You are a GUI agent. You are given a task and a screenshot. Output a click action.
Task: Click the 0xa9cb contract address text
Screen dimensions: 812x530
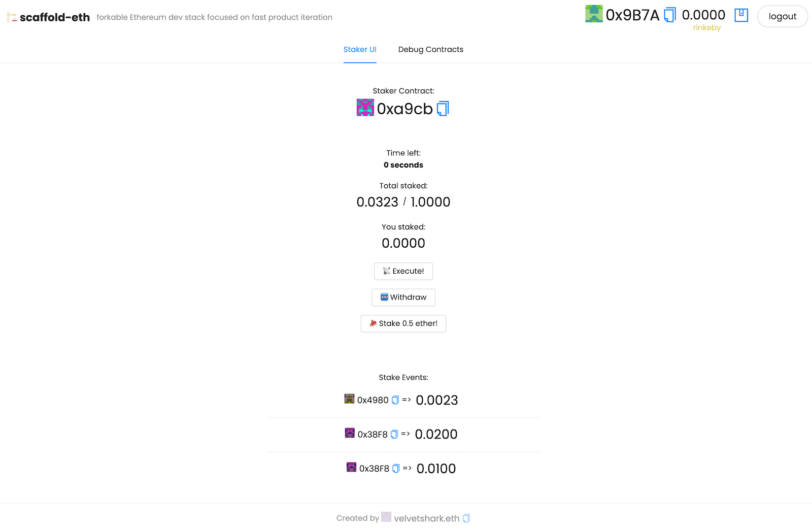pyautogui.click(x=404, y=109)
